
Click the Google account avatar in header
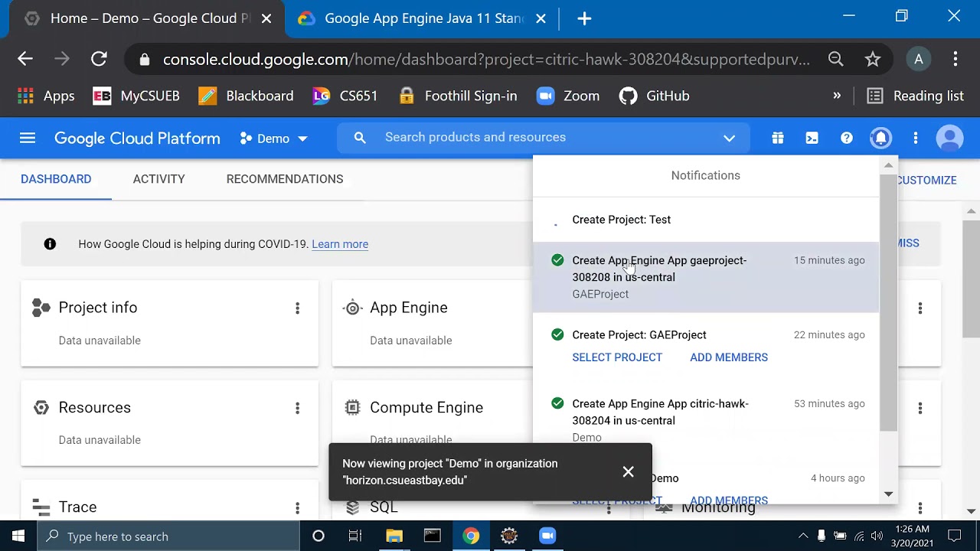pos(949,138)
